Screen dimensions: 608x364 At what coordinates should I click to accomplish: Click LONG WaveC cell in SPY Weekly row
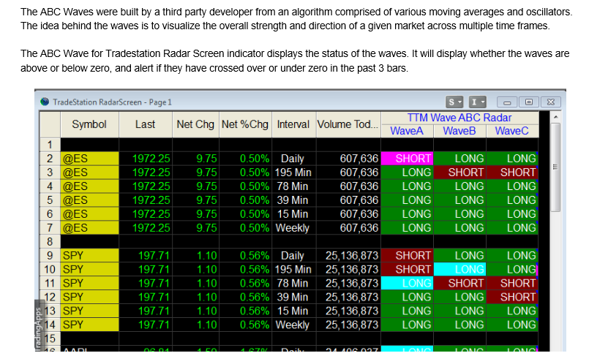(512, 325)
